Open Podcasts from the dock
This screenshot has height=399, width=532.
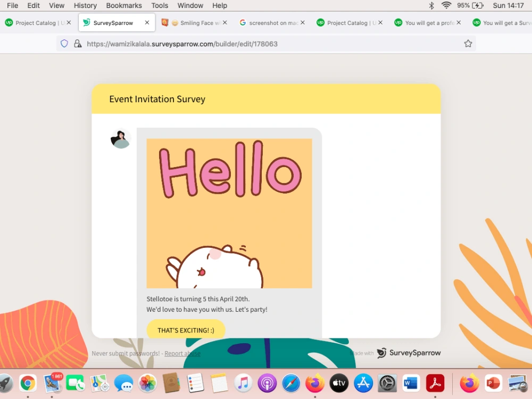click(x=267, y=384)
